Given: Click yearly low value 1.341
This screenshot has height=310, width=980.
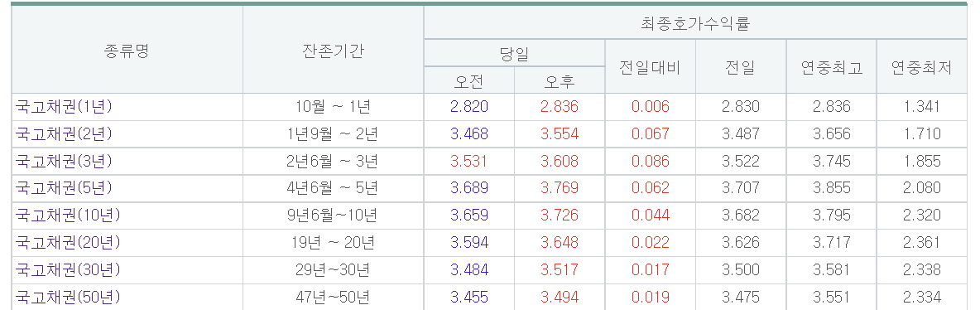Looking at the screenshot, I should [x=922, y=106].
